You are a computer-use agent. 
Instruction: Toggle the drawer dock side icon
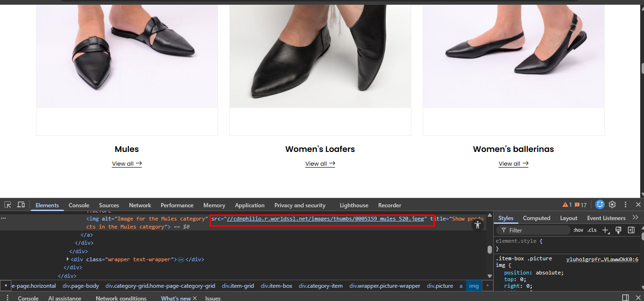pyautogui.click(x=626, y=298)
